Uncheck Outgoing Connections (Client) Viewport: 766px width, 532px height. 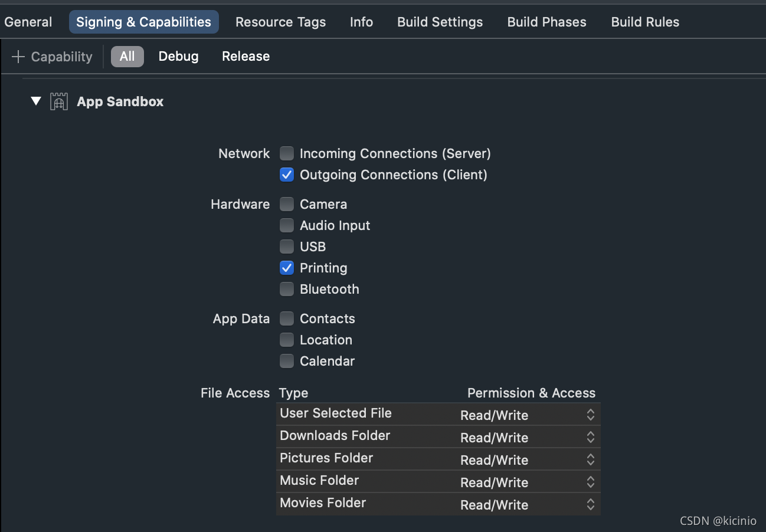(x=287, y=175)
